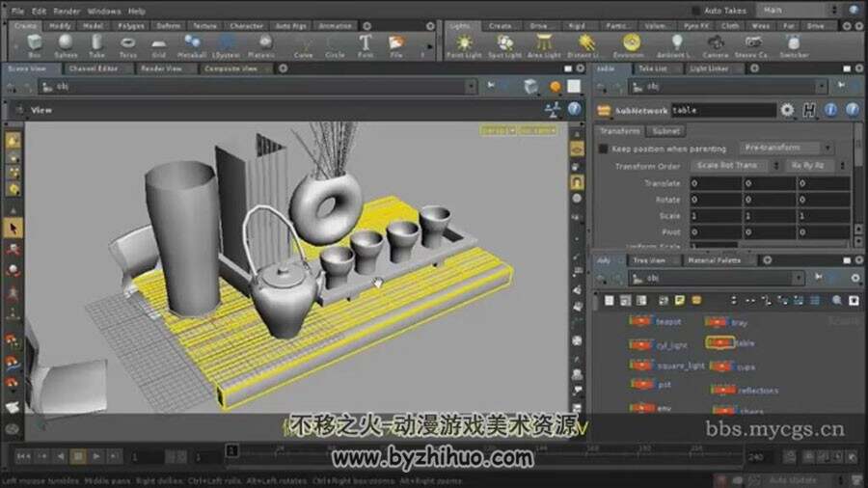Switch to the Modify shelf tab
868x488 pixels.
point(60,25)
